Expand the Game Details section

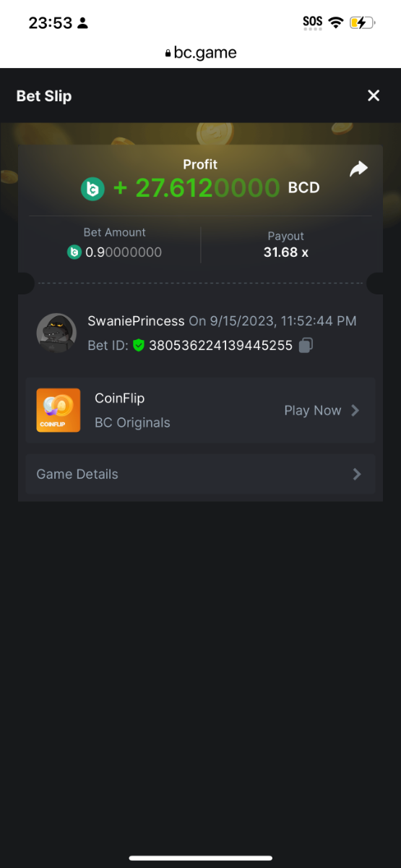pos(200,475)
